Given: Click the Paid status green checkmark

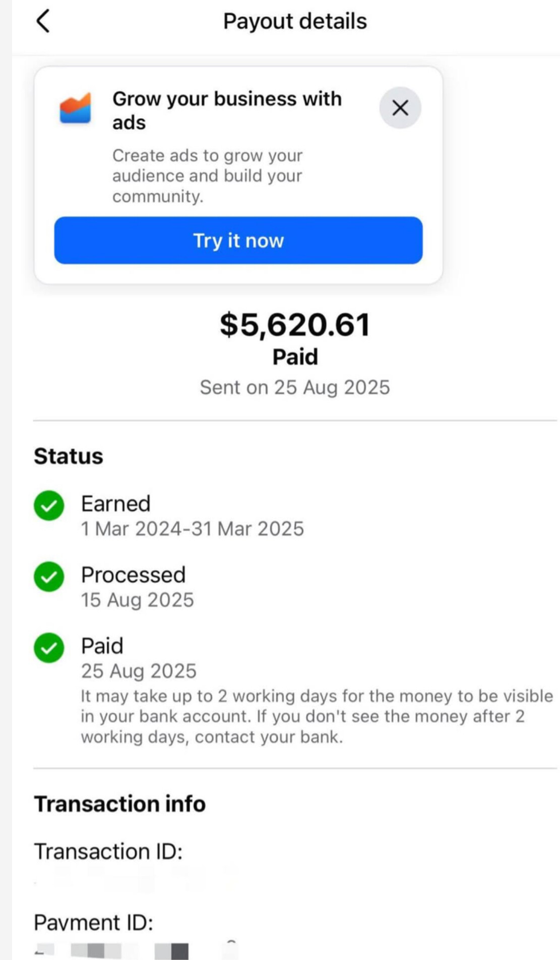Looking at the screenshot, I should coord(49,647).
